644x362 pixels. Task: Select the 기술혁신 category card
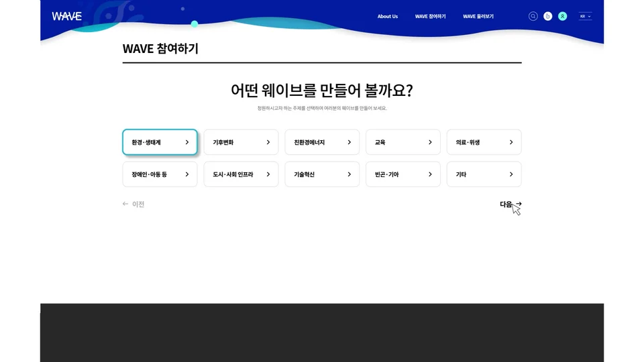coord(322,174)
